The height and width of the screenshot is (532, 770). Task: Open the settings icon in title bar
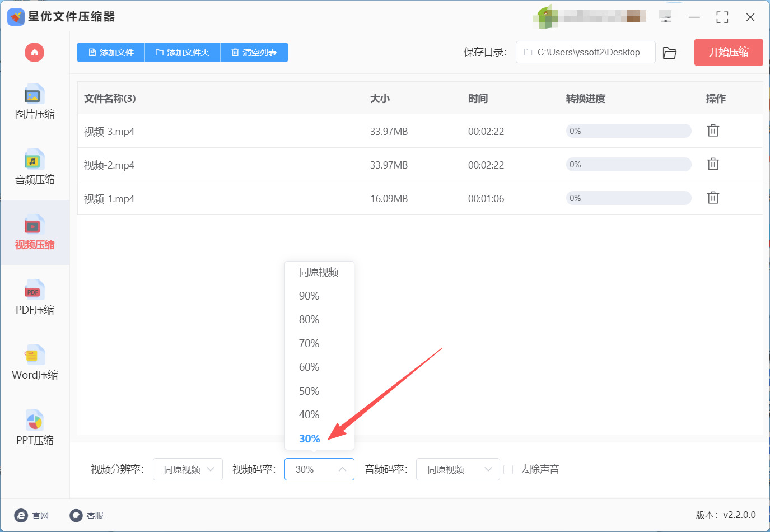[x=665, y=17]
